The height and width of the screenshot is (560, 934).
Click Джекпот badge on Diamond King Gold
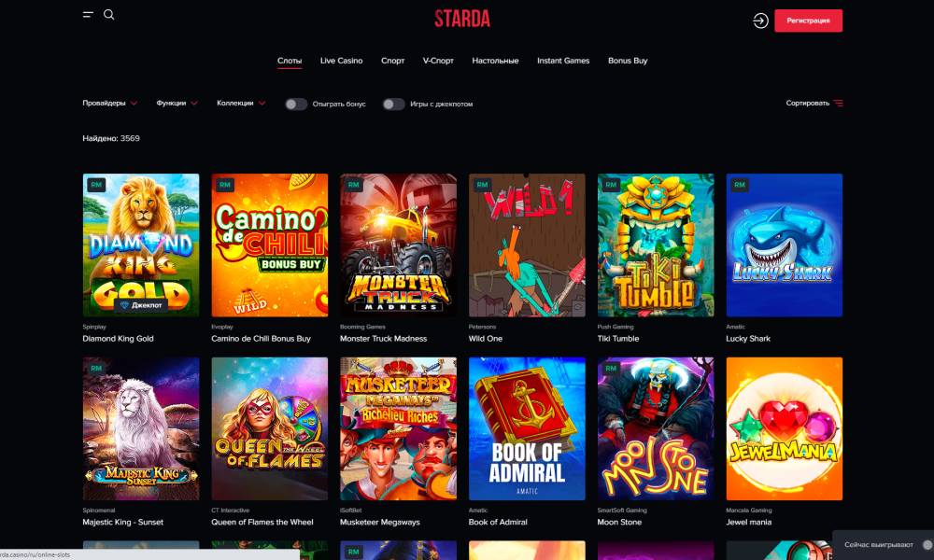tap(141, 304)
